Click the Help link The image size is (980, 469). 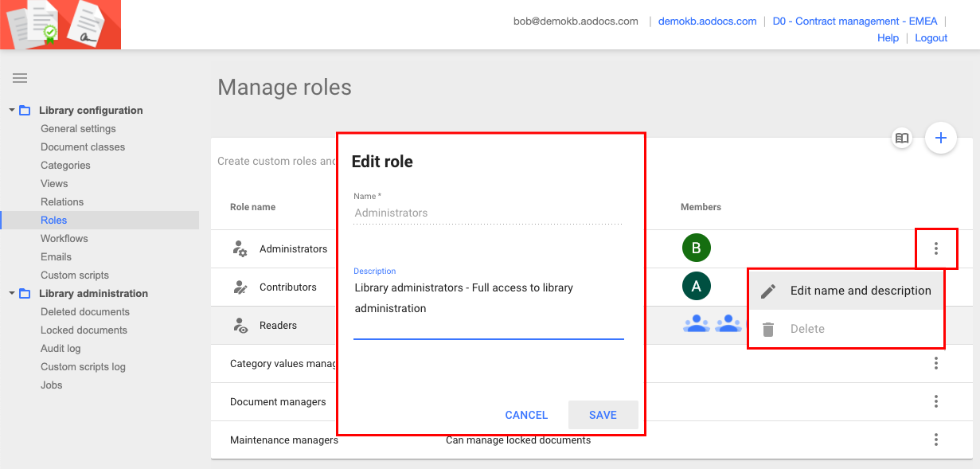coord(888,38)
